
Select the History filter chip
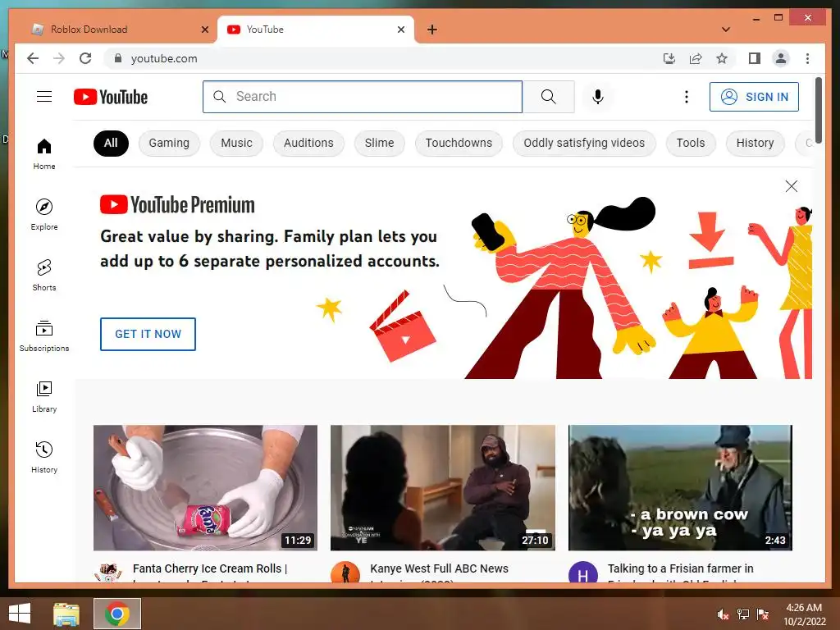[755, 143]
